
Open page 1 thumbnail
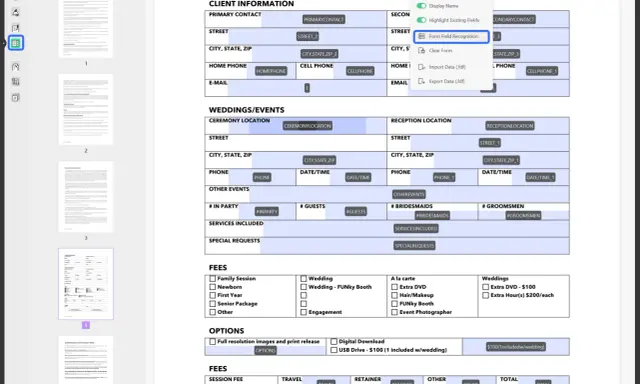point(86,29)
